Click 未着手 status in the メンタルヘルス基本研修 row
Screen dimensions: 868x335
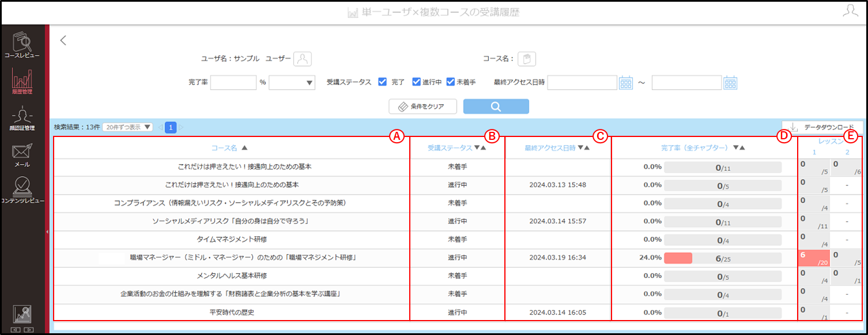click(457, 276)
